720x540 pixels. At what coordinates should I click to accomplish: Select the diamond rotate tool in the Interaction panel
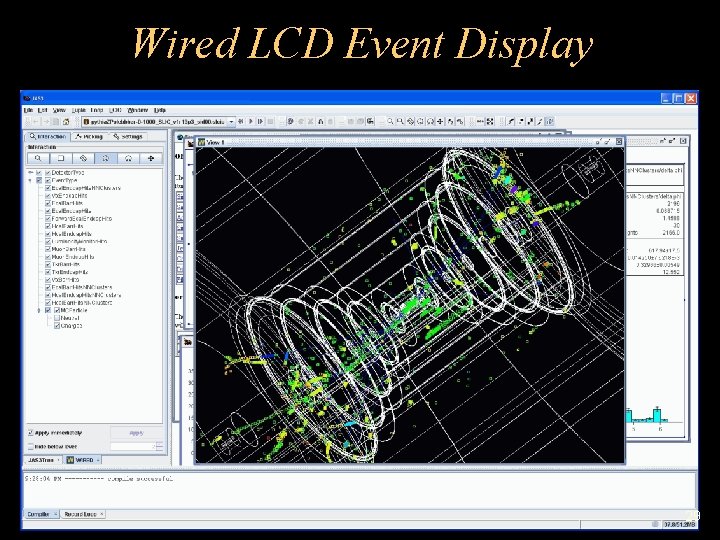[x=83, y=158]
